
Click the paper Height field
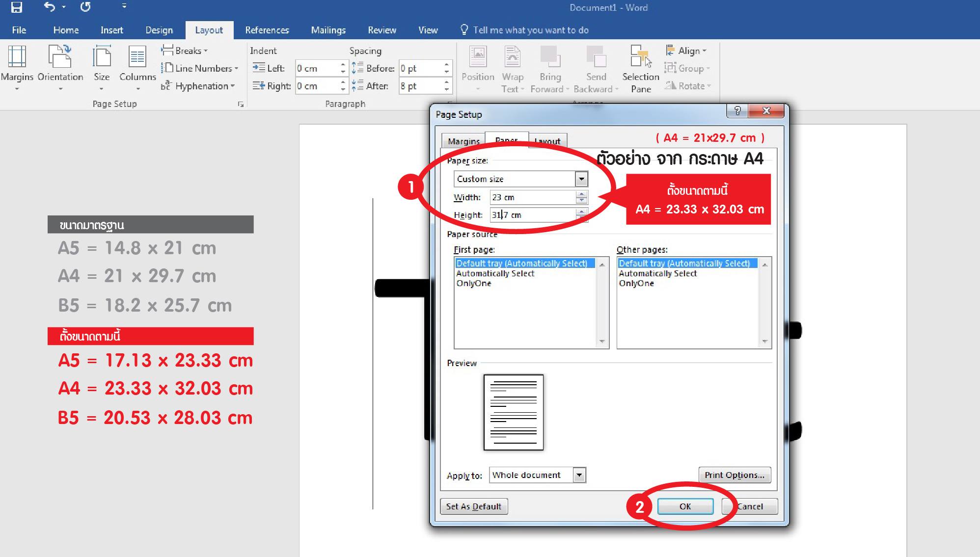[533, 215]
